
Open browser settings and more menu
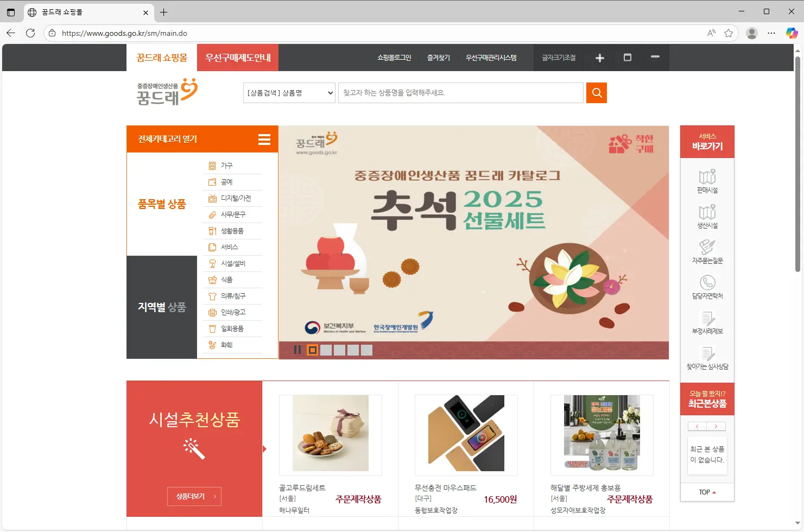click(771, 33)
